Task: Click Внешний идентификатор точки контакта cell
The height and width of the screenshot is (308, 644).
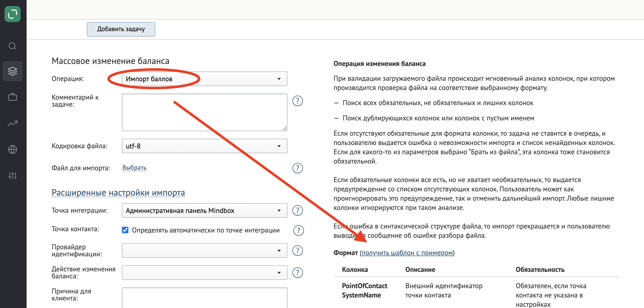Action: 444,290
